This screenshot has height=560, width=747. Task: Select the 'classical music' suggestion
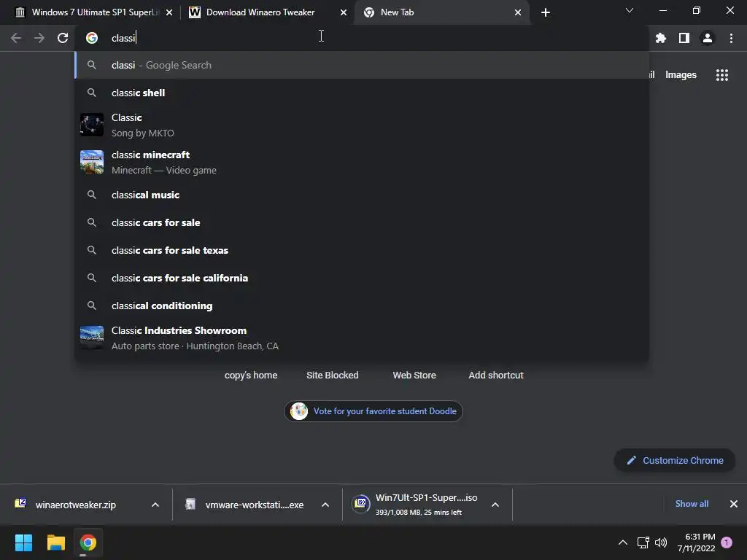tap(362, 195)
